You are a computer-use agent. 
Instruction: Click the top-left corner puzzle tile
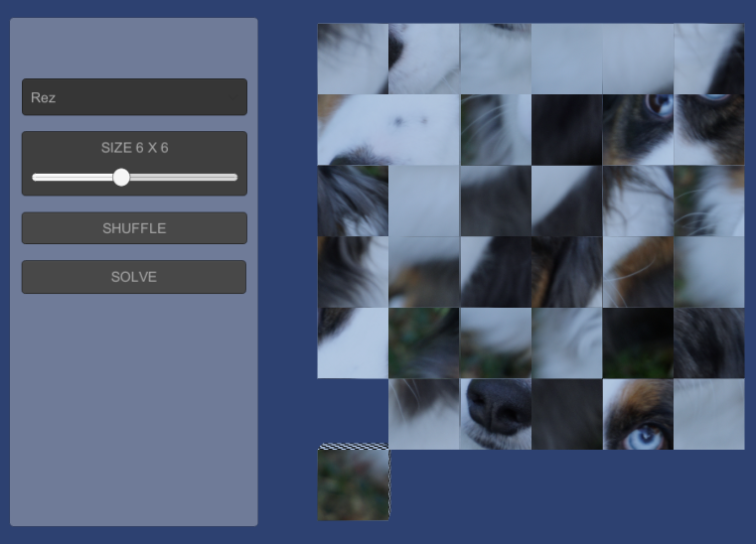coord(353,59)
